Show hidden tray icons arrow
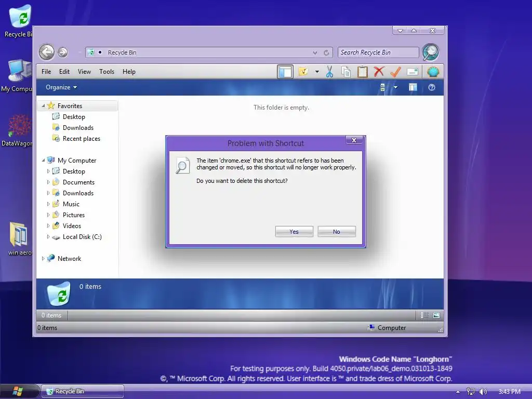The height and width of the screenshot is (399, 532). [x=458, y=392]
